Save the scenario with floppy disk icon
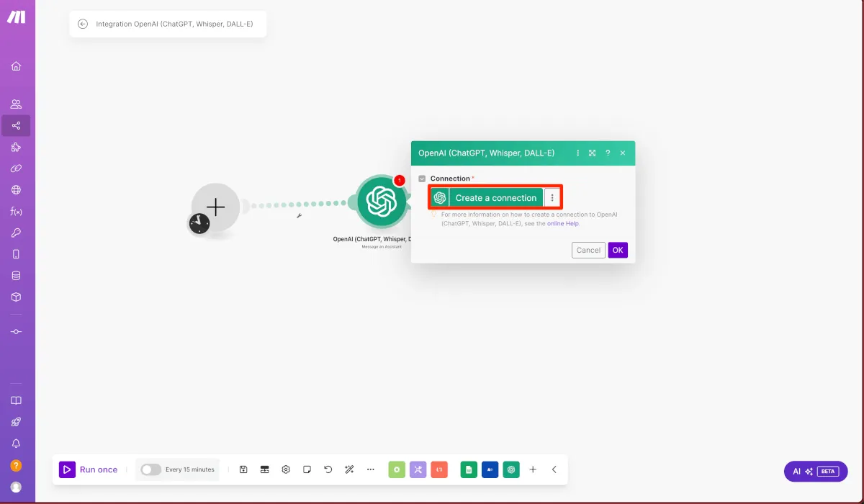Screen dimensions: 864x504 [243, 469]
